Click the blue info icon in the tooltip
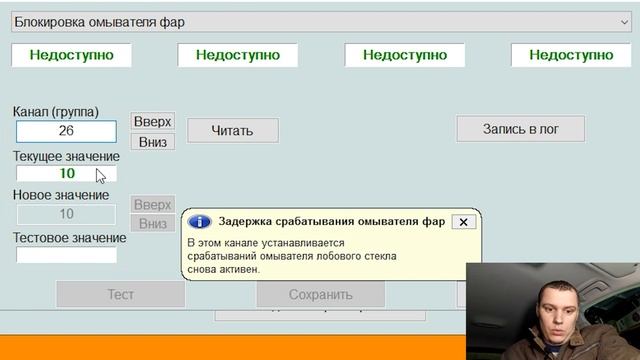 pyautogui.click(x=199, y=222)
